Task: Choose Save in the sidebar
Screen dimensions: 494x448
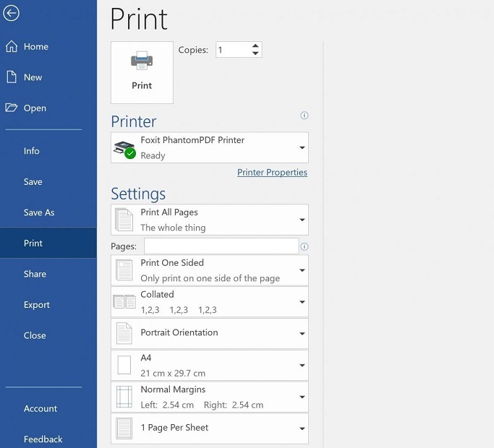Action: pyautogui.click(x=48, y=181)
